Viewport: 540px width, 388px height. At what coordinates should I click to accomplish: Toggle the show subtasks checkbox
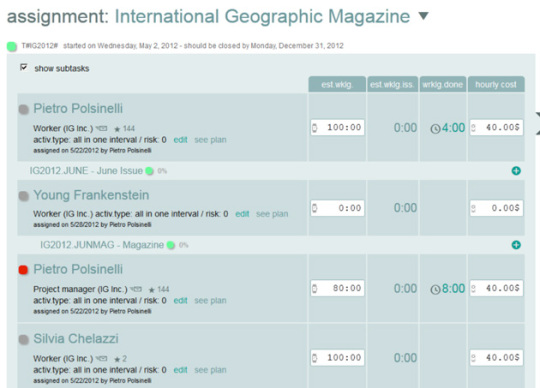click(x=23, y=67)
